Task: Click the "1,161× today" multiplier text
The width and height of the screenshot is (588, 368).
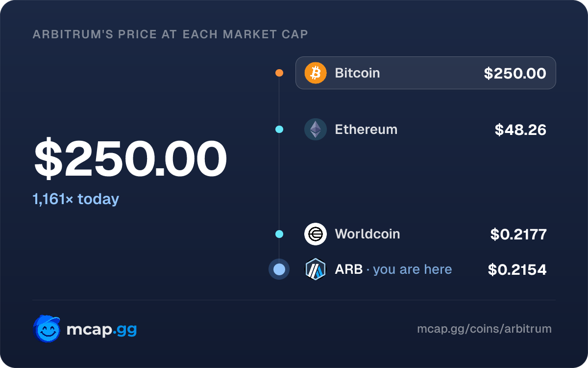Action: coord(76,199)
